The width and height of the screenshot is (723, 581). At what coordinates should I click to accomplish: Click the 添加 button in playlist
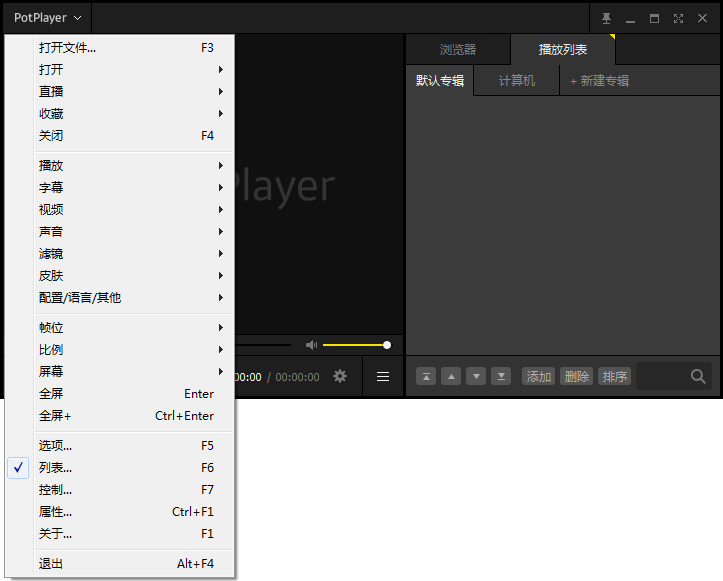539,377
